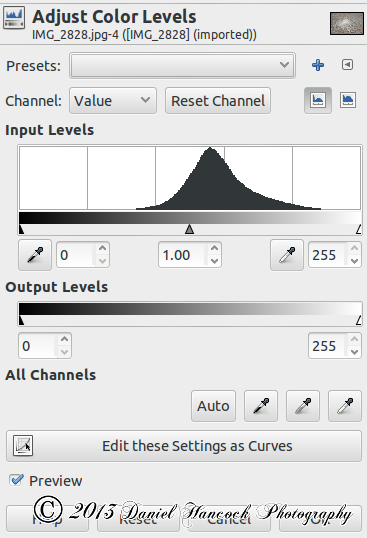
Task: Uncheck the Preview checkbox
Action: [16, 480]
